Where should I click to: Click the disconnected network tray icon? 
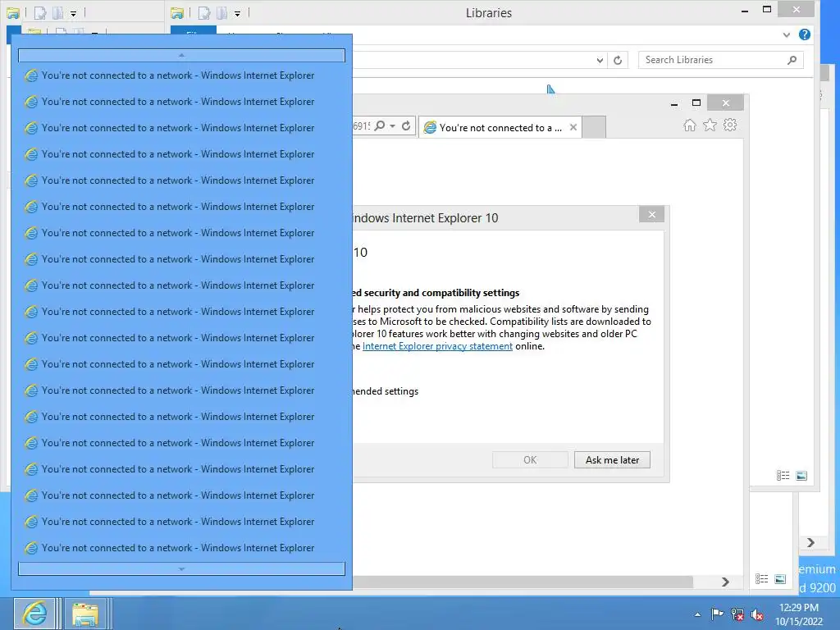click(737, 614)
